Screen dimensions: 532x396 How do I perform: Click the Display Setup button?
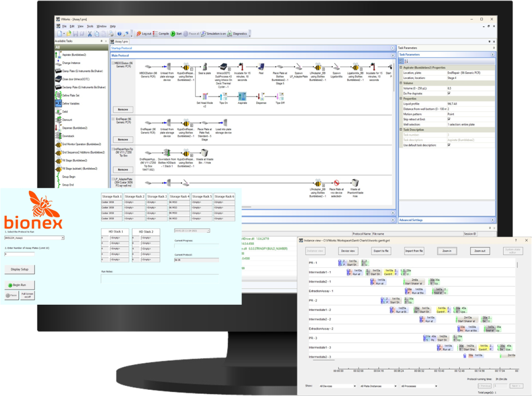[20, 269]
